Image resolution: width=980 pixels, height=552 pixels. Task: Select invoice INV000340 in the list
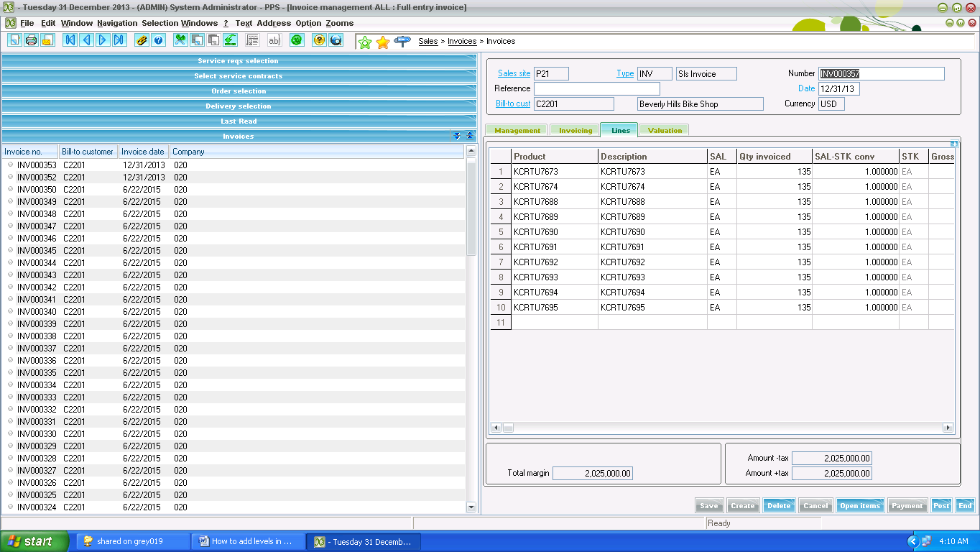tap(234, 311)
